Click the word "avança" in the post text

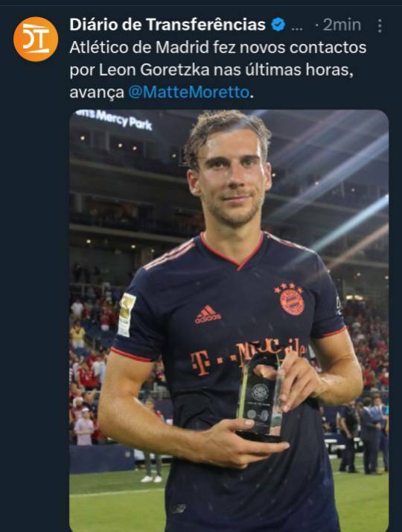pos(97,92)
